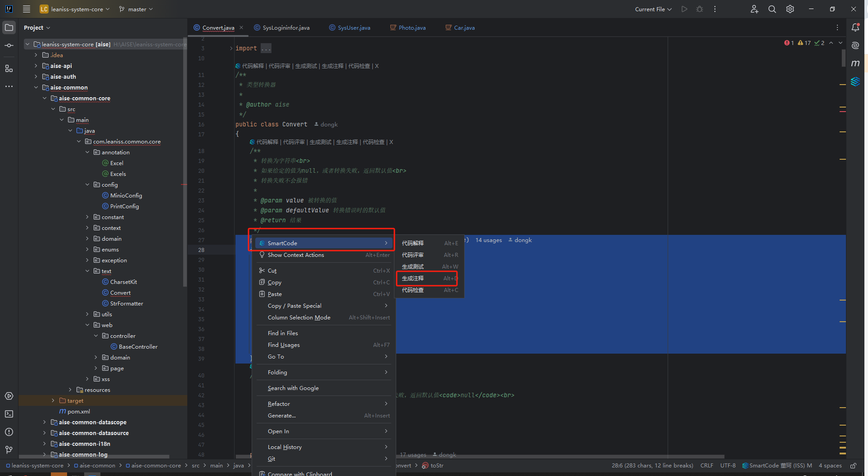This screenshot has height=476, width=868.
Task: Open the Notifications bell icon
Action: (855, 27)
